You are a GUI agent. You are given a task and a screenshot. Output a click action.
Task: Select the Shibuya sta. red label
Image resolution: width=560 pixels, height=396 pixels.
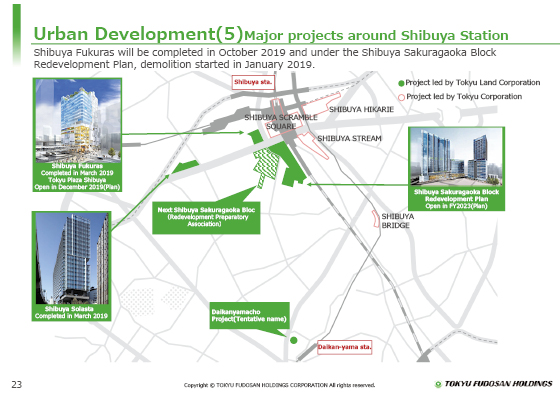pyautogui.click(x=253, y=82)
